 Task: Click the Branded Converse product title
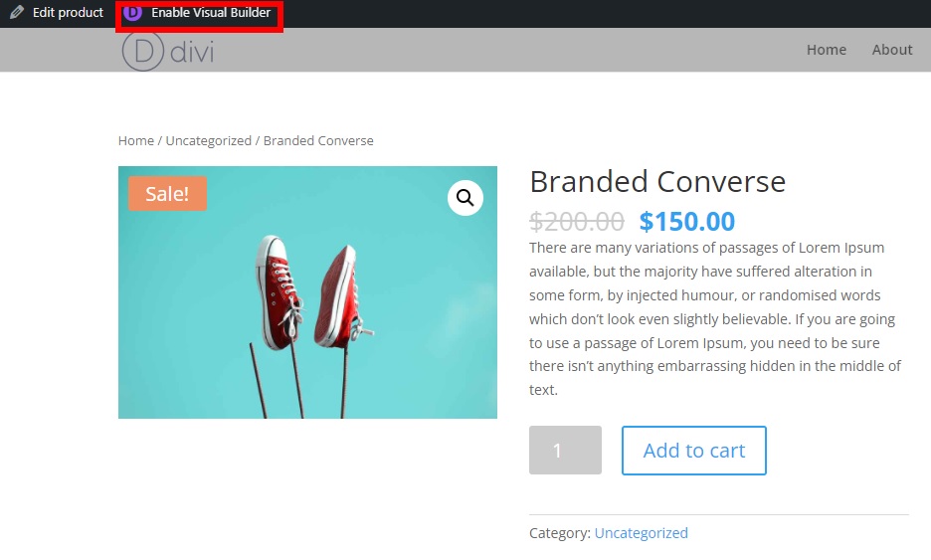pyautogui.click(x=657, y=182)
